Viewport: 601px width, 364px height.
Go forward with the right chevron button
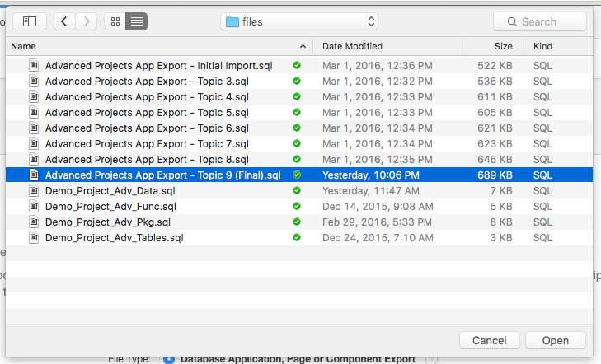click(87, 21)
